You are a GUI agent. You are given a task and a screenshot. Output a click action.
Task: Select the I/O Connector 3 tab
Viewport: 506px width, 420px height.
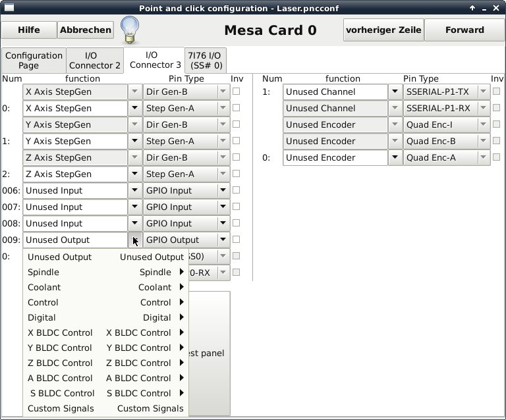[155, 60]
